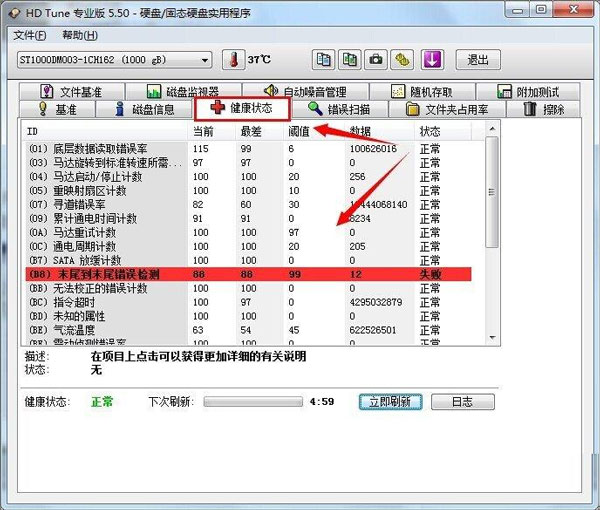Switch to the 文件基准 tab

[72, 92]
